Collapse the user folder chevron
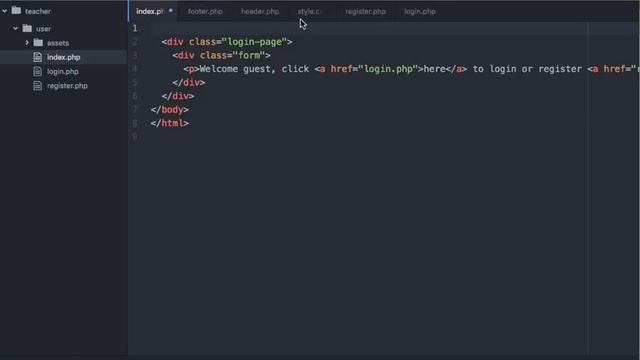The width and height of the screenshot is (640, 360). tap(16, 29)
